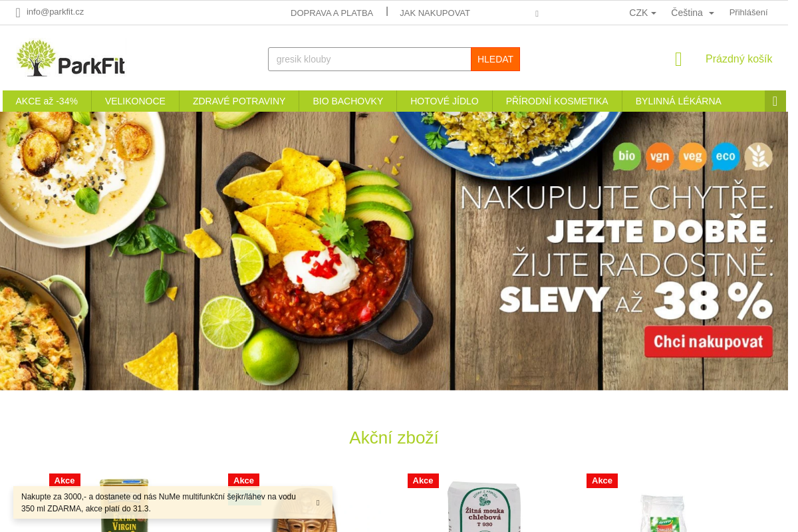This screenshot has height=532, width=798.
Task: Dismiss the NuMe shaker promo notification
Action: 318,503
